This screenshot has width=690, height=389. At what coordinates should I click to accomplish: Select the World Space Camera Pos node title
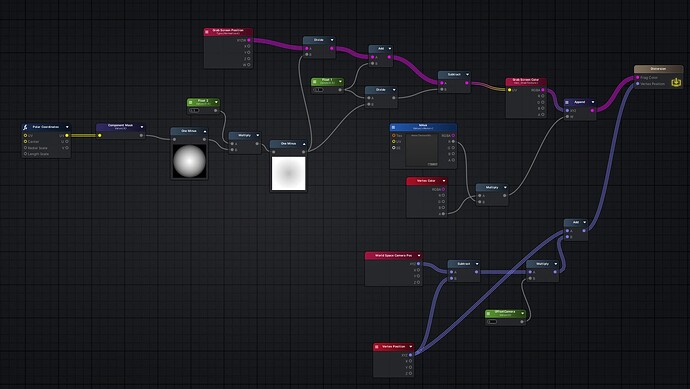click(x=393, y=256)
